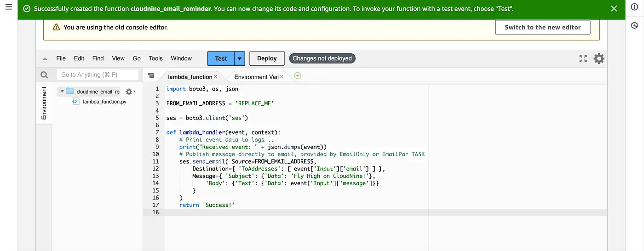The image size is (644, 251).
Task: Click the Deploy button
Action: 267,58
